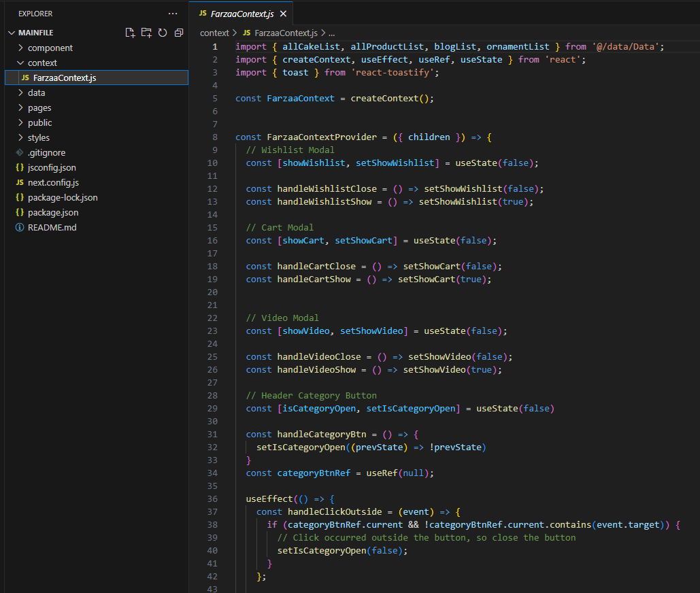Open the Explorer more actions ellipsis
This screenshot has height=593, width=700.
click(173, 14)
